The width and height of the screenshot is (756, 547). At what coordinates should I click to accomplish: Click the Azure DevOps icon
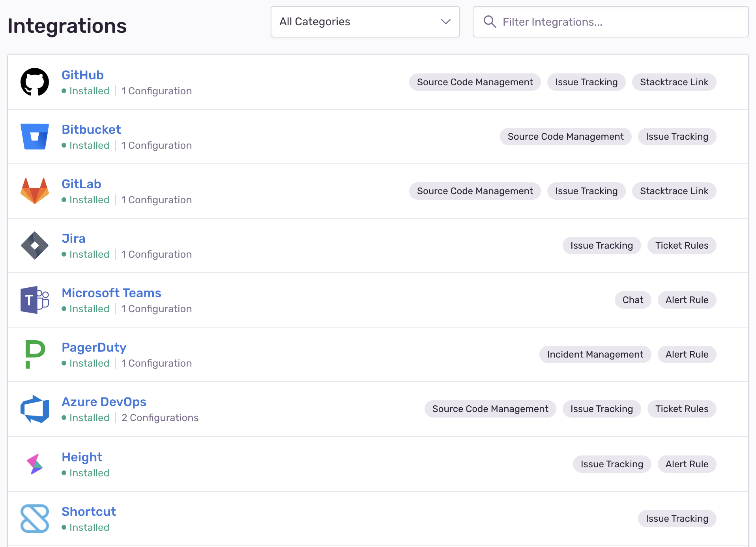(x=35, y=409)
